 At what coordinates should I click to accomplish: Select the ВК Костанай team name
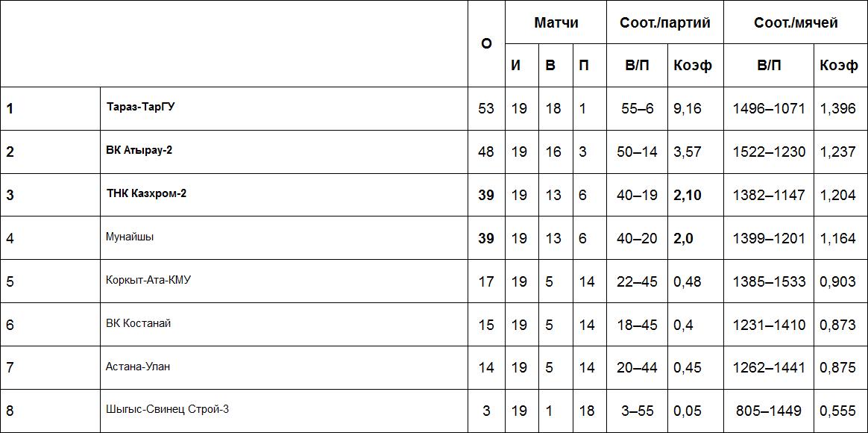(139, 323)
